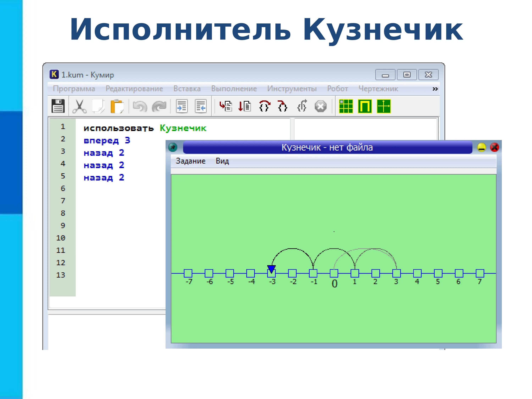The height and width of the screenshot is (399, 532).
Task: Click the run program icon
Action: [x=226, y=106]
